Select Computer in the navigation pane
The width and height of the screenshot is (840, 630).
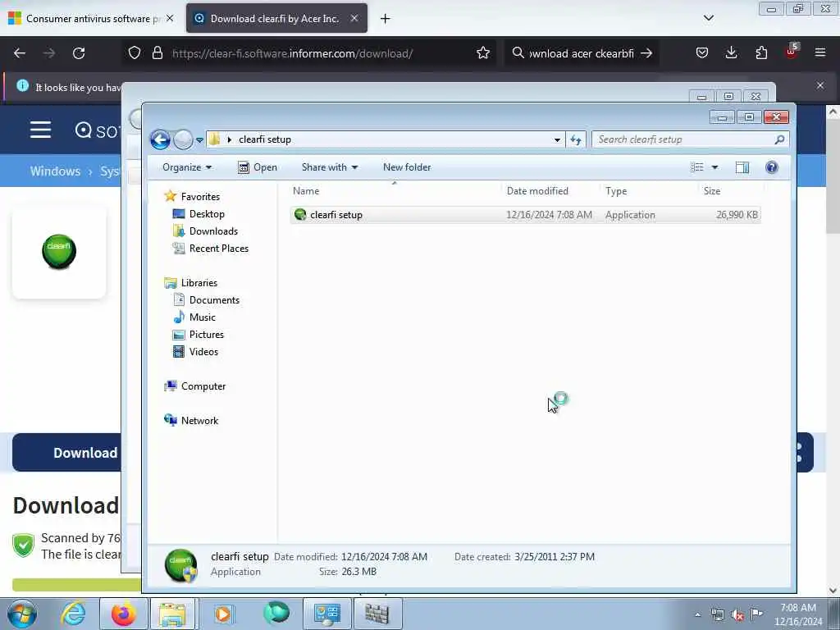click(x=203, y=386)
